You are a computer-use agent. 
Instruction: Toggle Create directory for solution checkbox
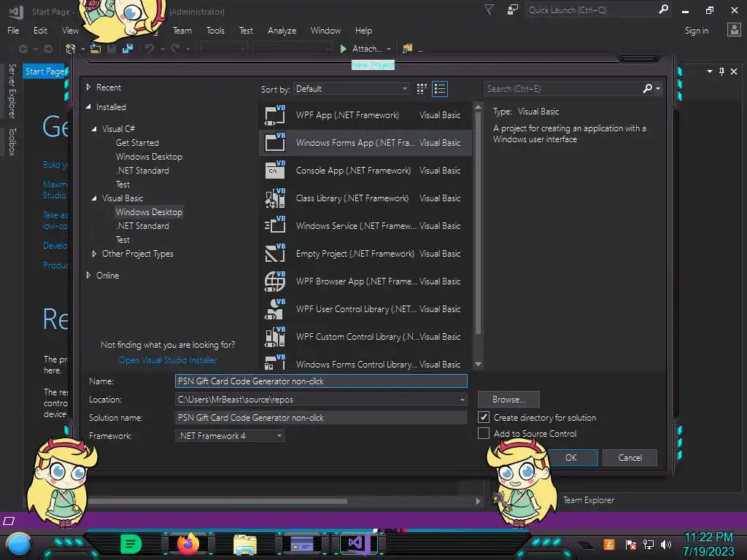pyautogui.click(x=484, y=417)
